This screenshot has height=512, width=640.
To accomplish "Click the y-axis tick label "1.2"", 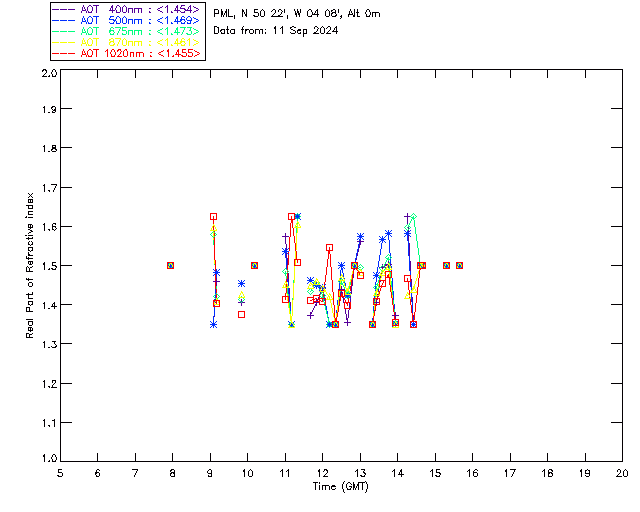I will (x=49, y=384).
